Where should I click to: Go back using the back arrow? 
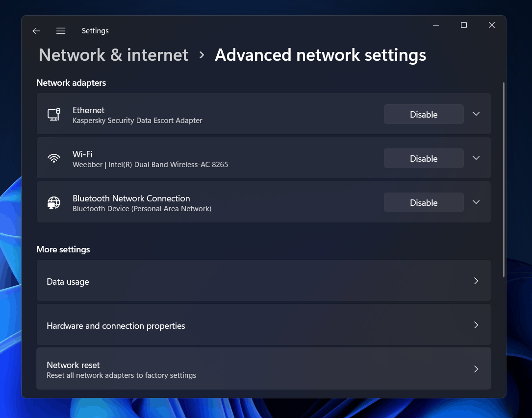(36, 31)
